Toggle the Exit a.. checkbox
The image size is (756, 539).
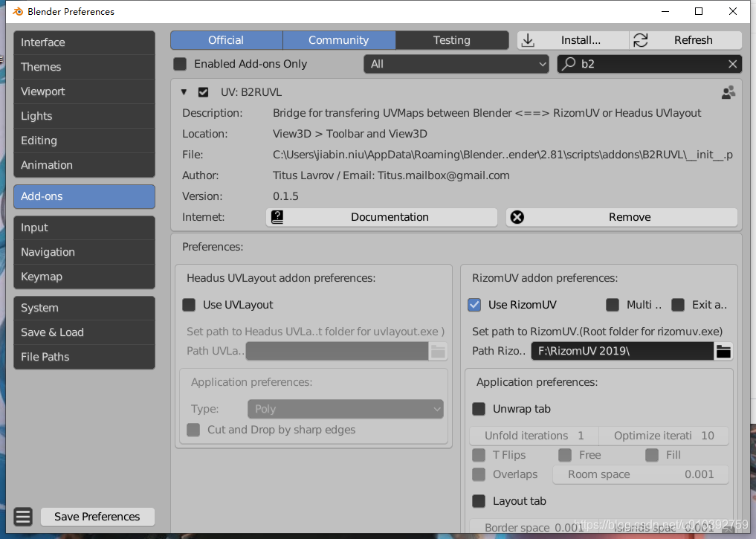tap(678, 305)
